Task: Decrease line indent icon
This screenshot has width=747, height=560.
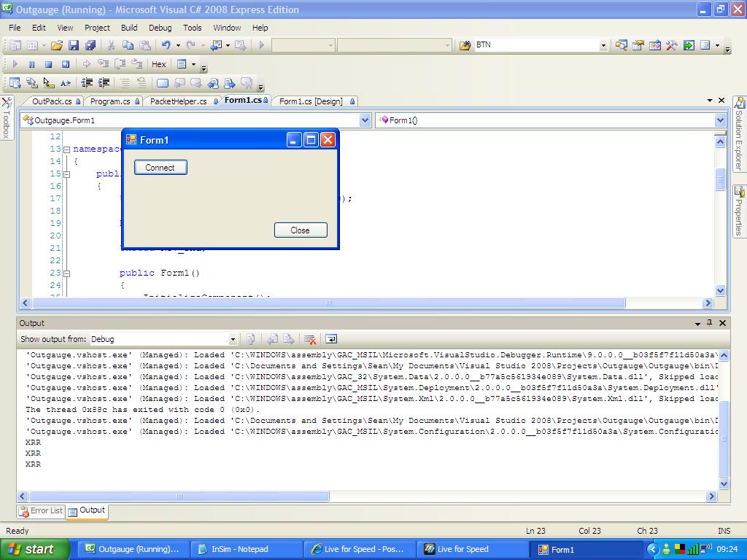Action: coord(87,83)
